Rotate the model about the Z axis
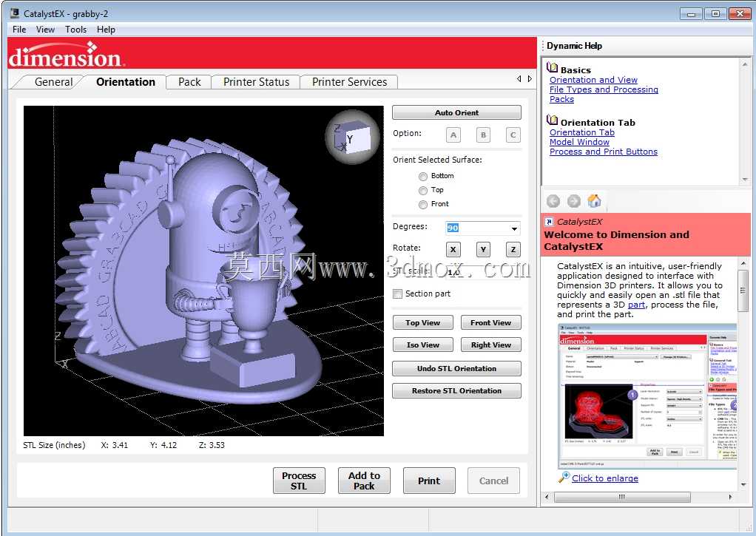Screen dimensions: 756x536 pos(513,249)
